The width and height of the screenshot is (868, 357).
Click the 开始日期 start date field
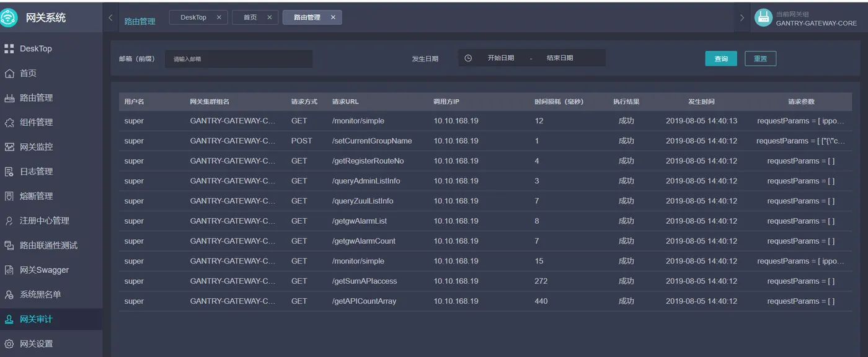(x=500, y=58)
